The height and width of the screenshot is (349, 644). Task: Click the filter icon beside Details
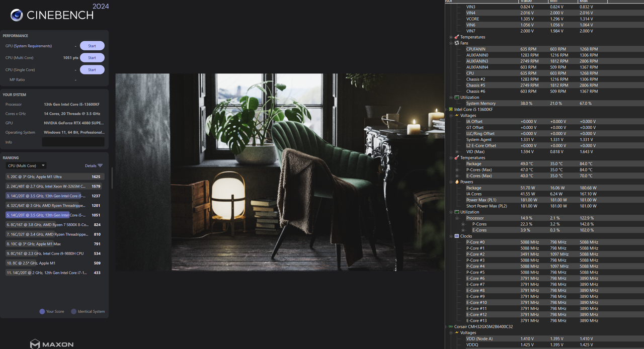click(x=100, y=165)
